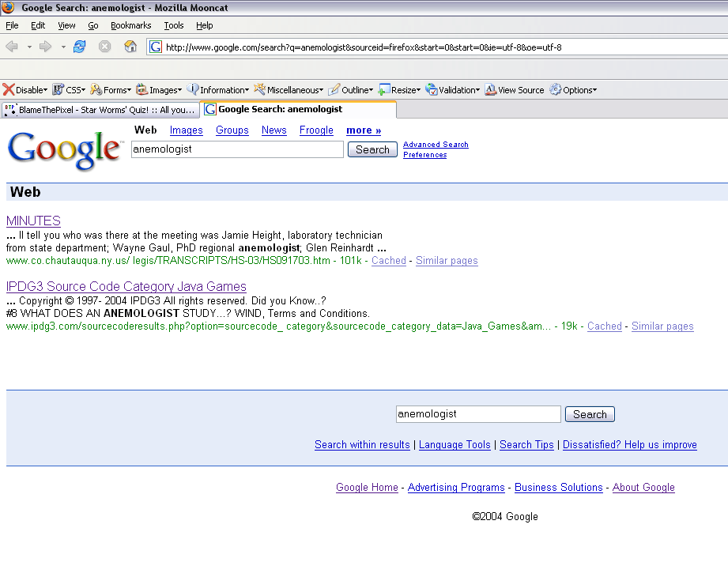The image size is (728, 562).
Task: Open the Groups search link
Action: 232,130
